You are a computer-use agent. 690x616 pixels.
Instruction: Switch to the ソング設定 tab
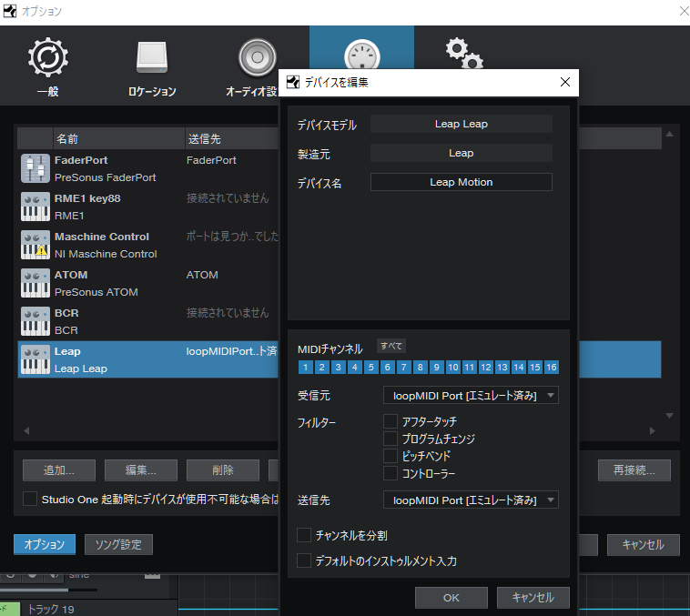(x=118, y=544)
